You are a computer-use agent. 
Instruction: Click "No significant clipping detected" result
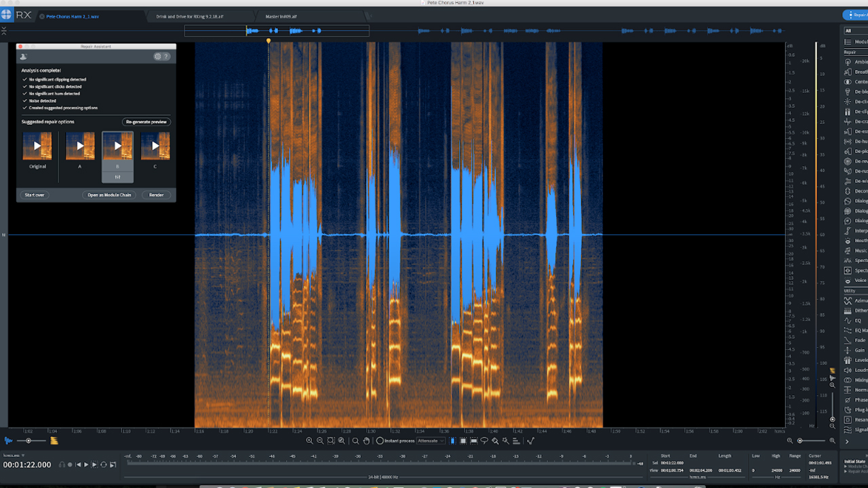coord(58,79)
